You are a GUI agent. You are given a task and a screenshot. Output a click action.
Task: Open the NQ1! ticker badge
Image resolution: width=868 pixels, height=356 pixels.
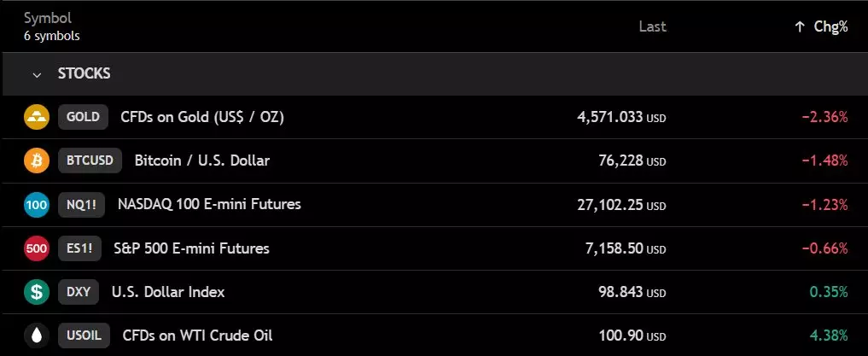[x=81, y=205]
